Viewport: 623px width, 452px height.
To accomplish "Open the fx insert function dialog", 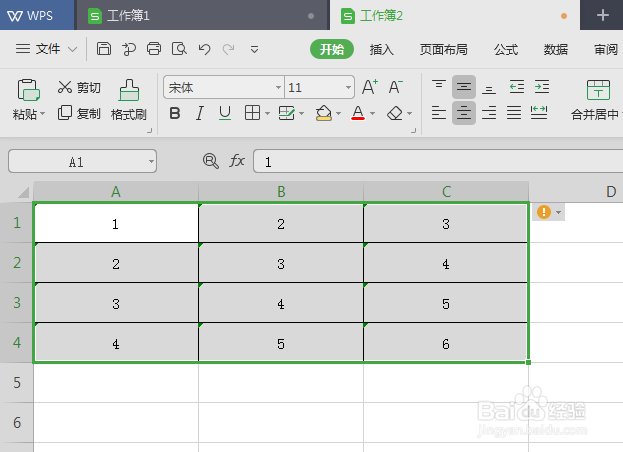I will [x=237, y=161].
